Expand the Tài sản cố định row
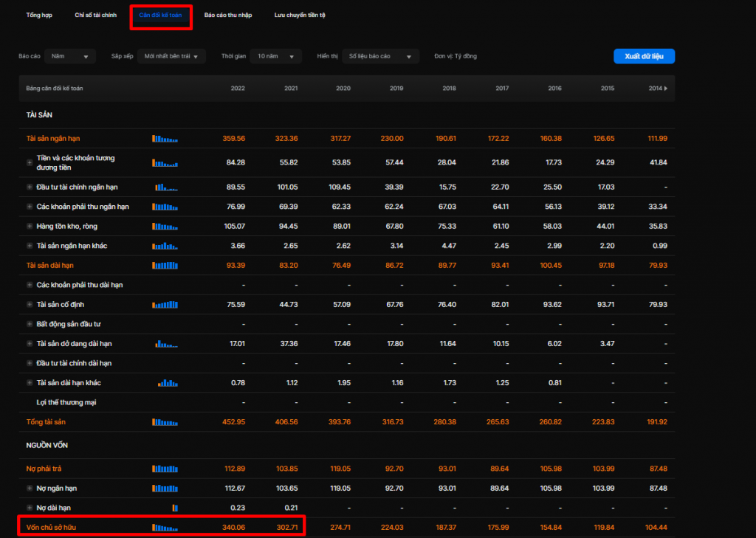This screenshot has width=756, height=538. [30, 304]
